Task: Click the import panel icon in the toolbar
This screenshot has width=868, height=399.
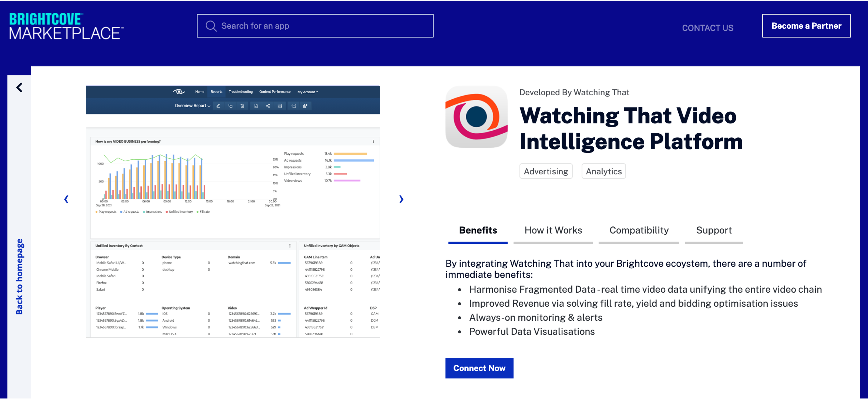Action: pyautogui.click(x=294, y=106)
